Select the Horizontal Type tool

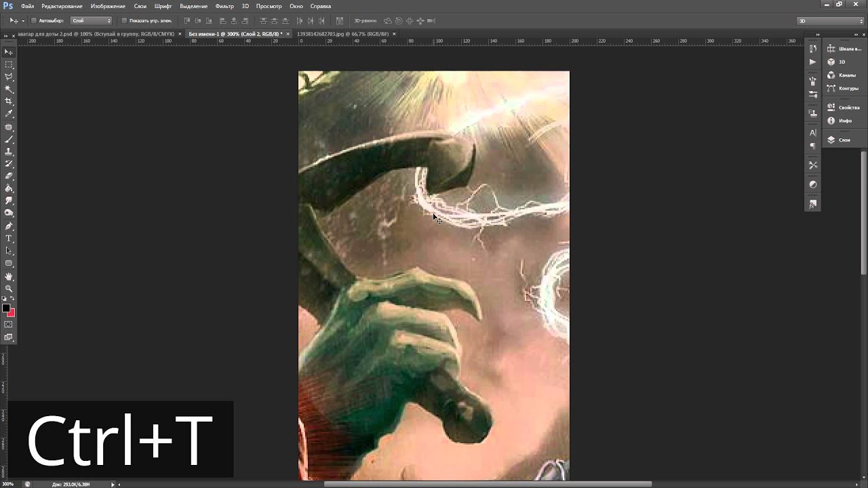[x=9, y=239]
